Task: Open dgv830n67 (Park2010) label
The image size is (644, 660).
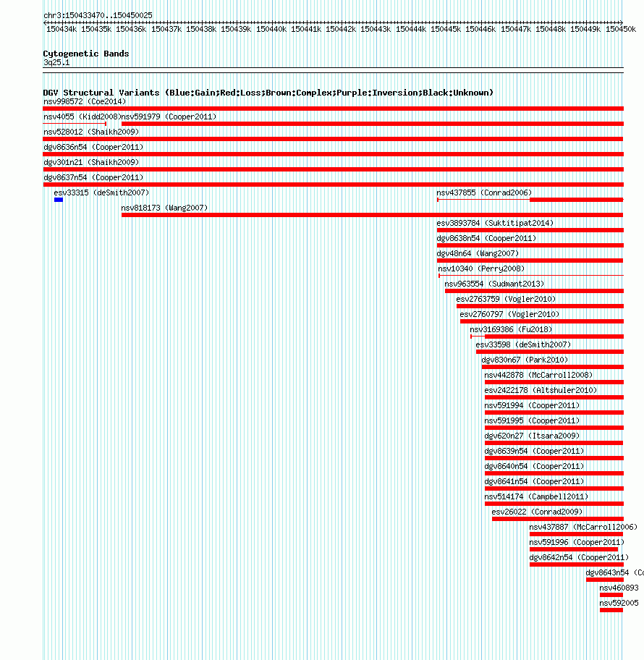Action: tap(525, 360)
